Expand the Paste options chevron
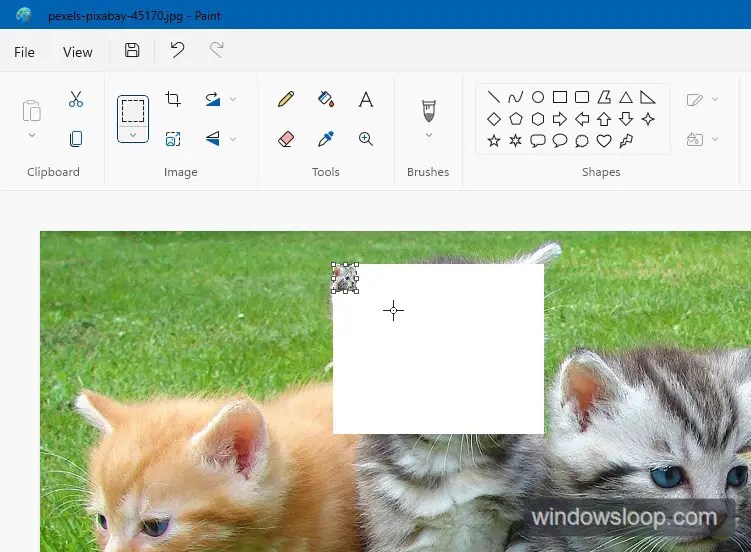 (x=32, y=135)
